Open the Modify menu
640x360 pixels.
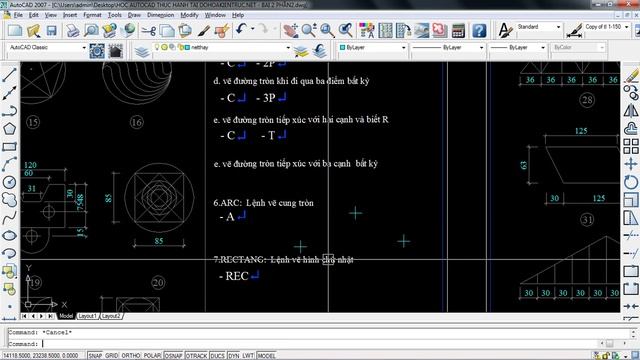pos(189,15)
